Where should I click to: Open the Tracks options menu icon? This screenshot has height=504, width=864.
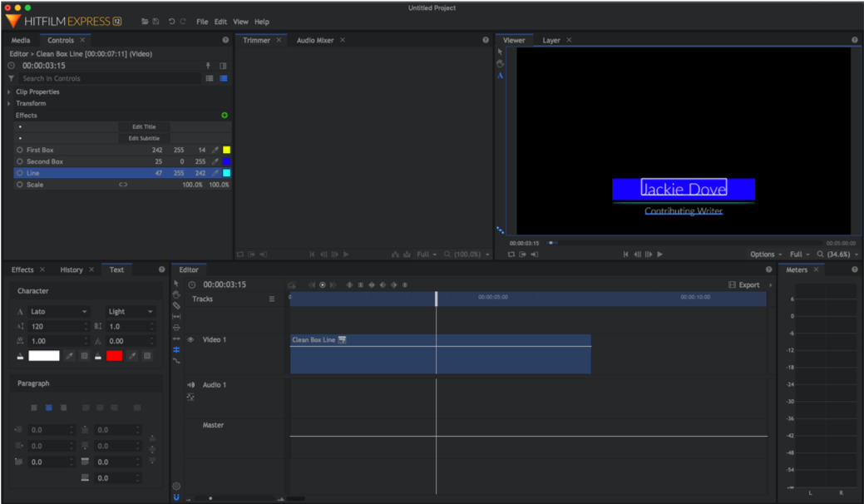tap(272, 299)
